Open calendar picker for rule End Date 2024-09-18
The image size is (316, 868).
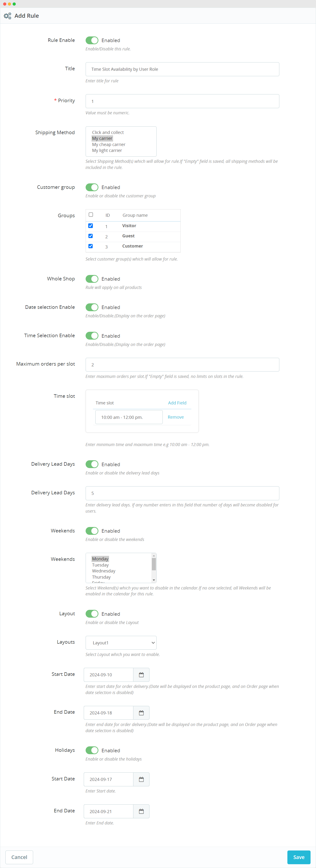tap(141, 713)
